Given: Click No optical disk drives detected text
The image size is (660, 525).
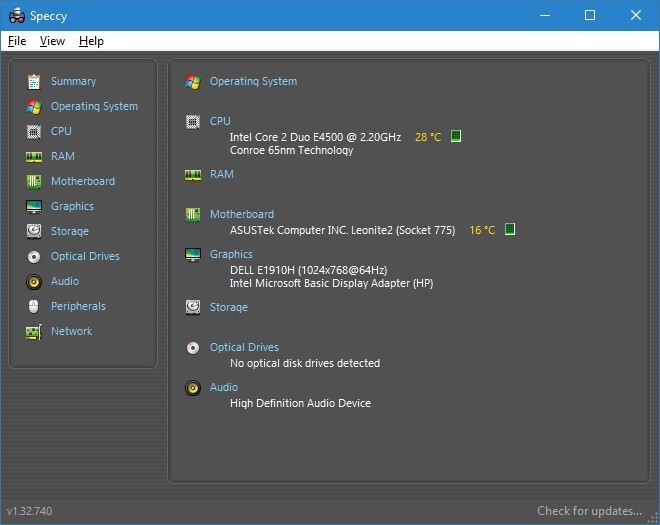Looking at the screenshot, I should (305, 363).
